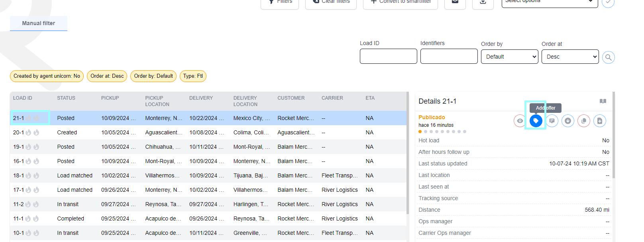Screen dimensions: 644x242
Task: Click 'Chihuahua' pickup location in row 19-1
Action: pyautogui.click(x=163, y=147)
